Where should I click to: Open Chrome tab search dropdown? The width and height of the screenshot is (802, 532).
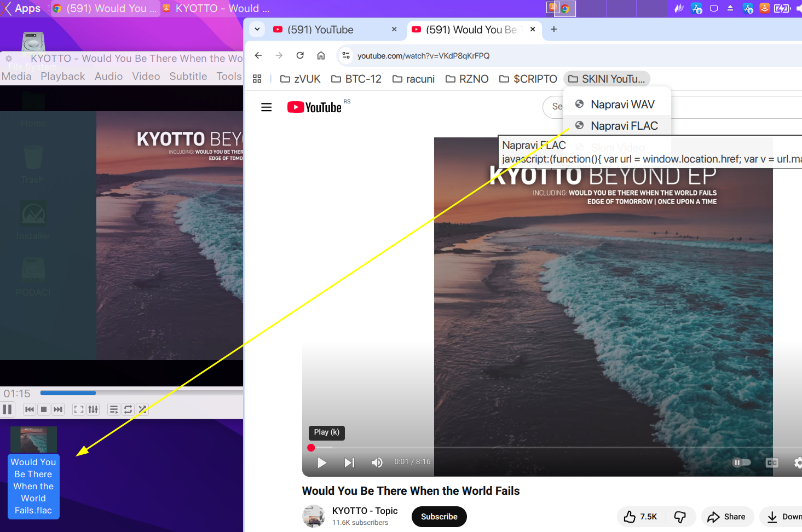point(257,30)
